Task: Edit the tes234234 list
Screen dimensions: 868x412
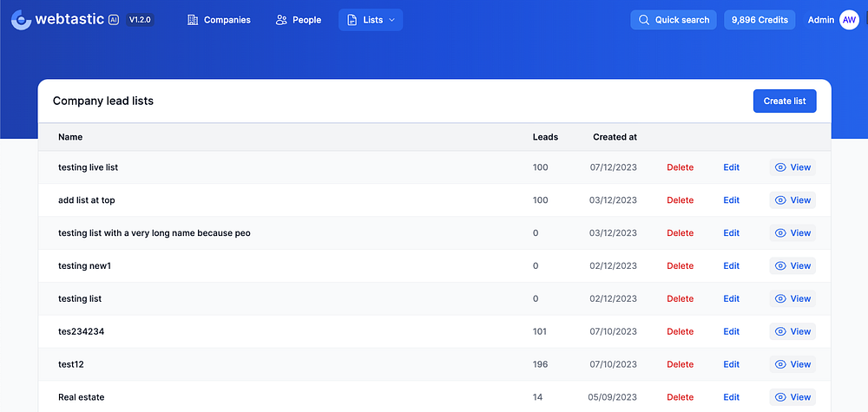Action: [x=731, y=332]
